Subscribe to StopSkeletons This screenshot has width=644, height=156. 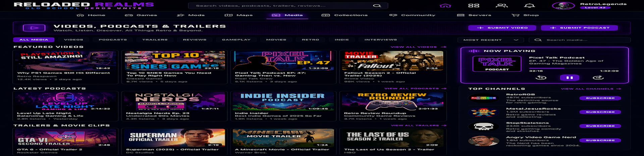click(x=600, y=126)
